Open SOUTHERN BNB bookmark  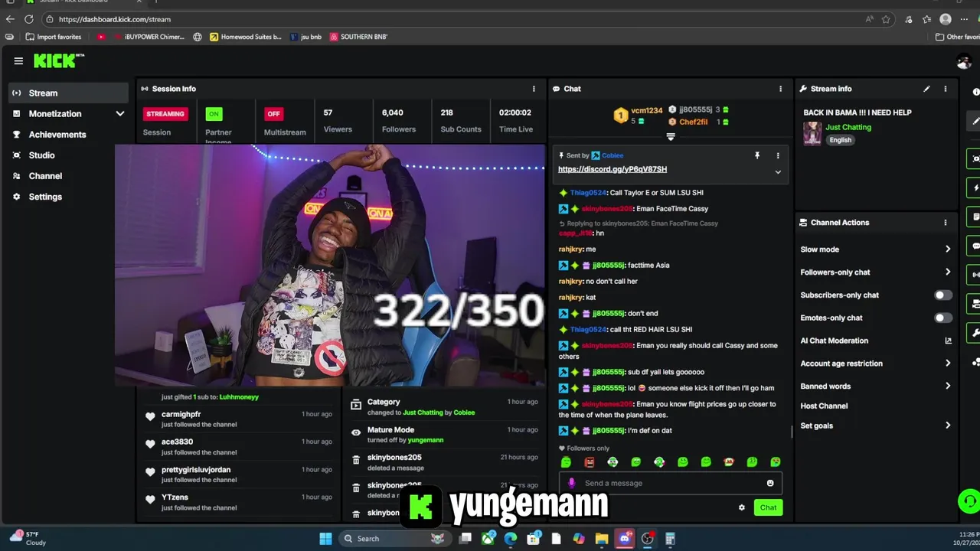pyautogui.click(x=358, y=37)
